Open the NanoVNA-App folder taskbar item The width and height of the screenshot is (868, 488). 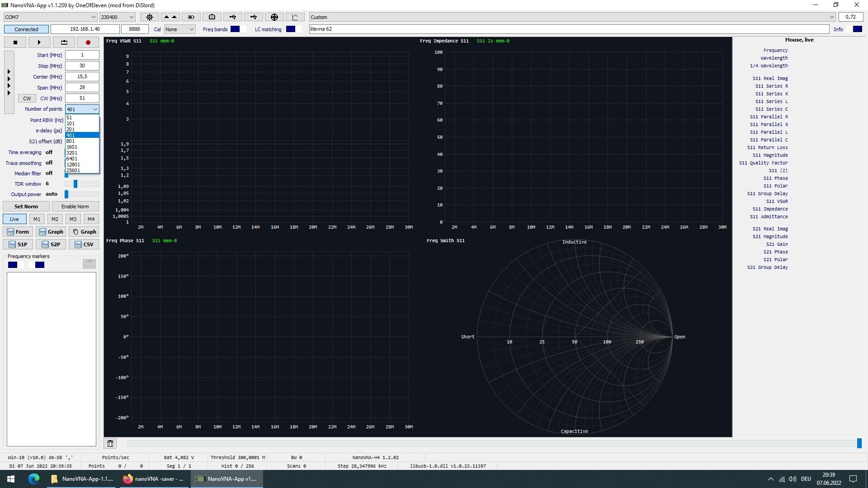click(82, 479)
